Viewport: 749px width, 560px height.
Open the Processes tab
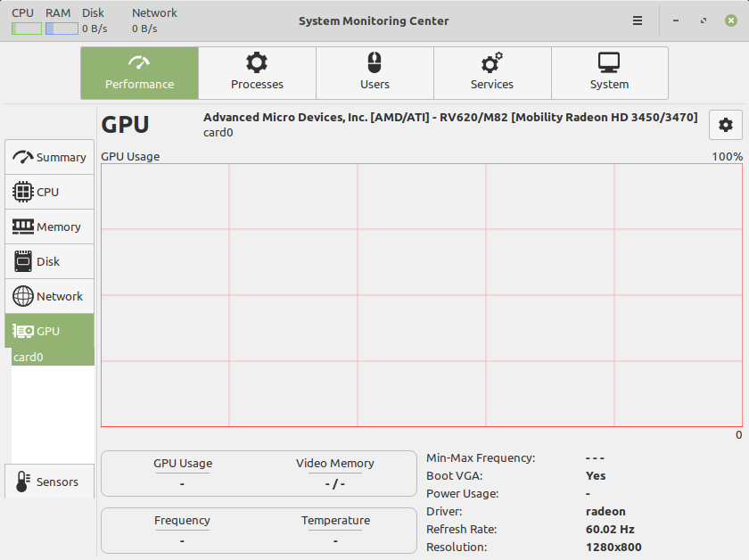257,72
